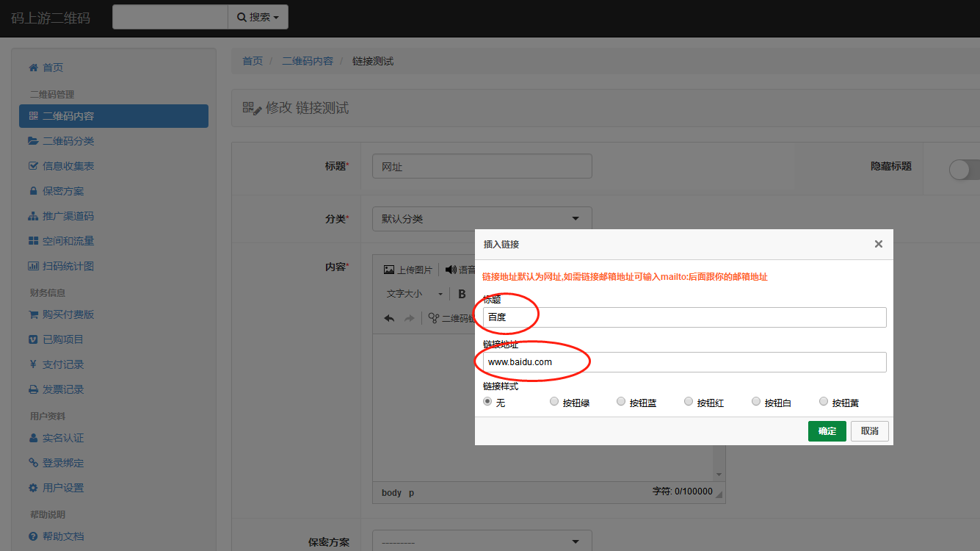The width and height of the screenshot is (980, 551).
Task: Toggle bold formatting in the editor
Action: [x=462, y=294]
